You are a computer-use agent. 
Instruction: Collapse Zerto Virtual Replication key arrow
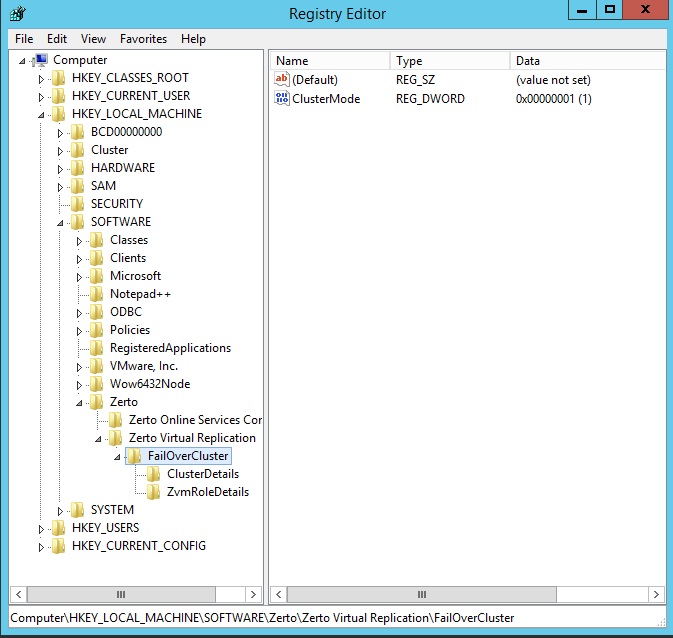pos(98,439)
